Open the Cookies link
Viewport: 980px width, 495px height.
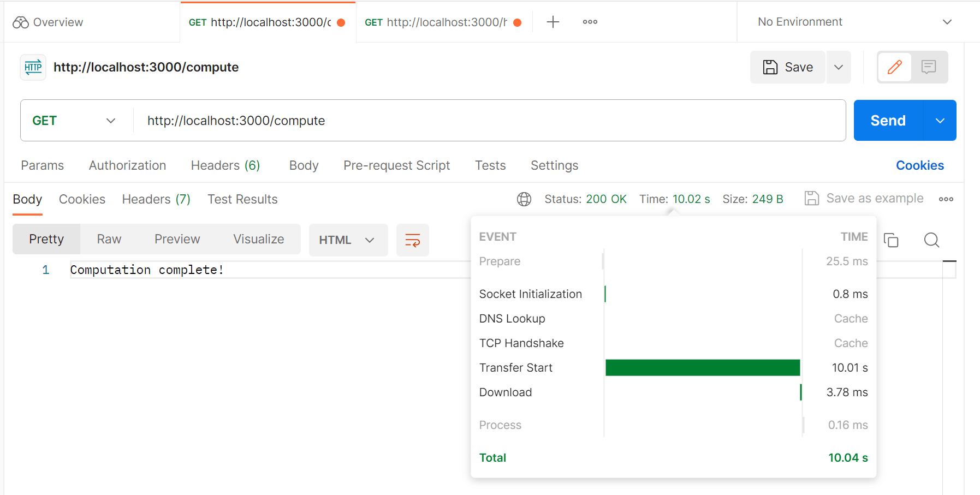tap(920, 165)
